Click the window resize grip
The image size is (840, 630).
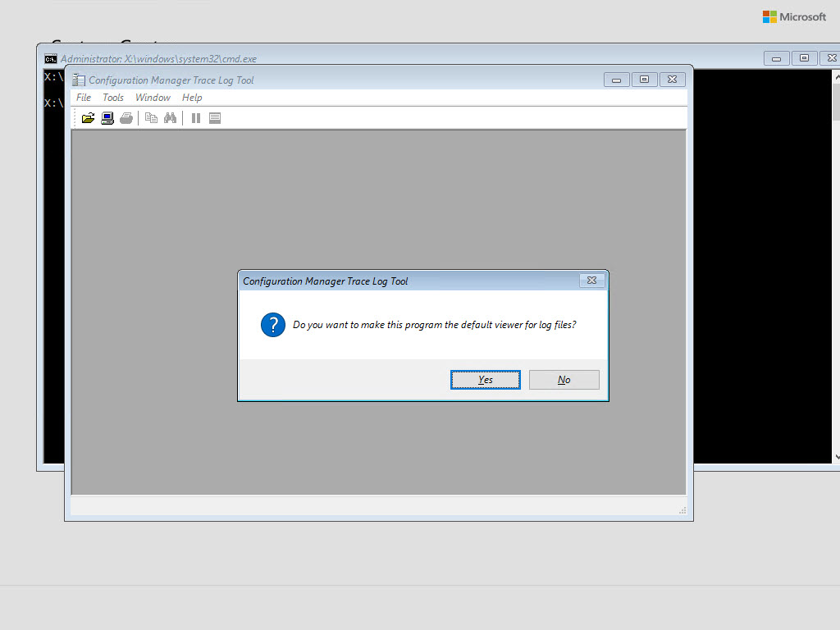[682, 510]
